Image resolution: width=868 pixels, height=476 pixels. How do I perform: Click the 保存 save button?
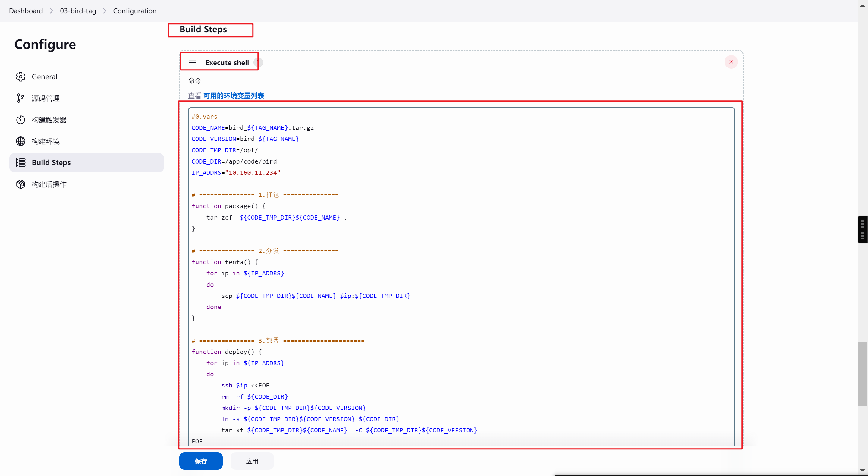tap(201, 461)
